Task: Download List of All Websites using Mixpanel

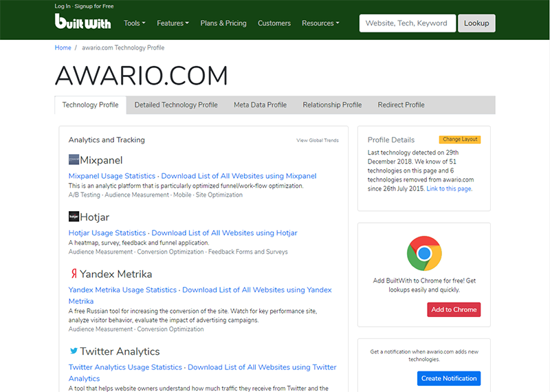Action: [x=239, y=176]
